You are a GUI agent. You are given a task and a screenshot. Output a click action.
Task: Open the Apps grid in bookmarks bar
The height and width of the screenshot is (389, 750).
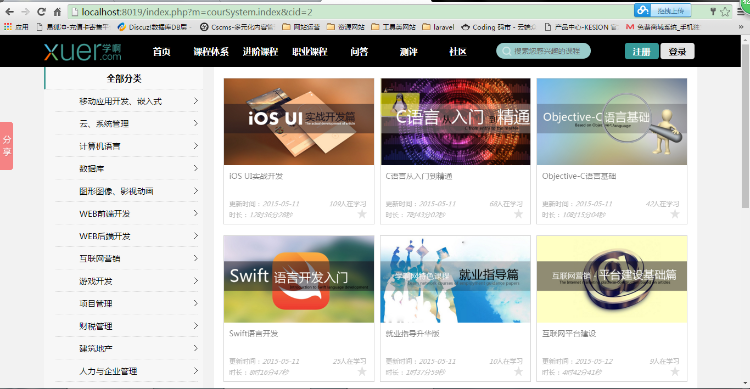coord(16,27)
